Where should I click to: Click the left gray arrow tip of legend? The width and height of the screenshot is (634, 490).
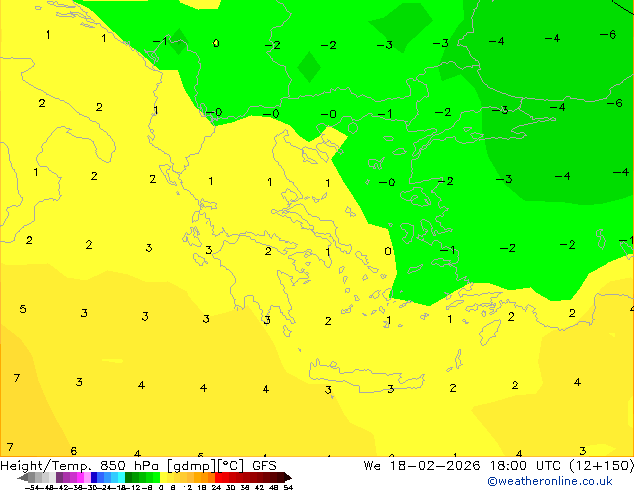coord(23,477)
